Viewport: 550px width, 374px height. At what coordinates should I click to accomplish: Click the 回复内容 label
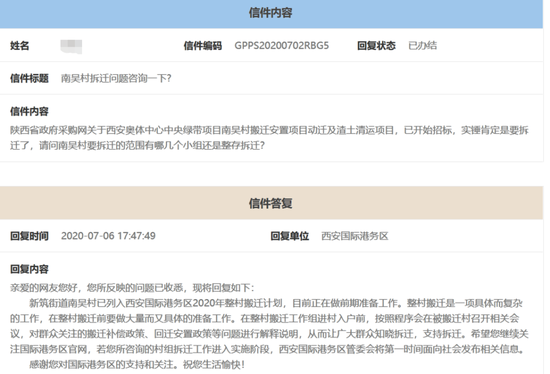click(29, 269)
